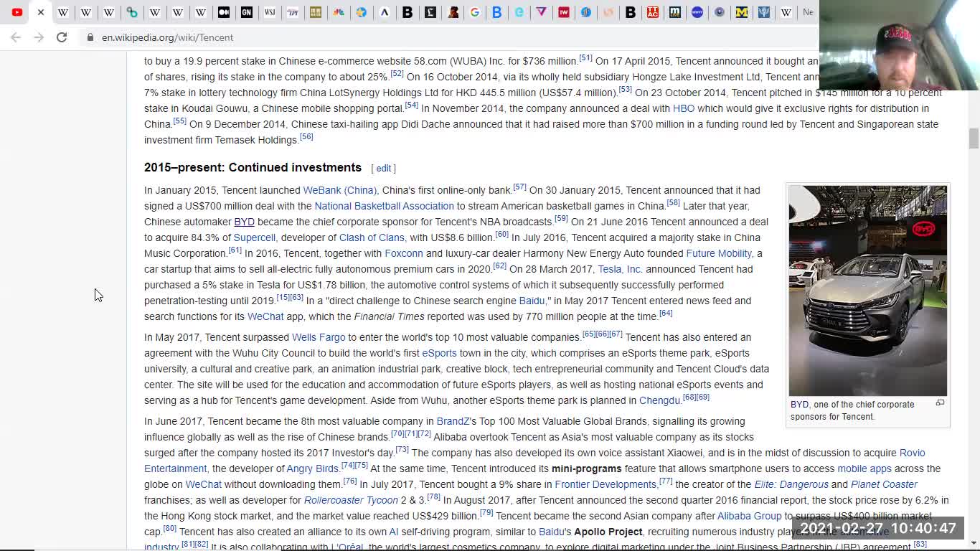Screen dimensions: 980x551
Task: Jump to citation 64
Action: tap(666, 314)
